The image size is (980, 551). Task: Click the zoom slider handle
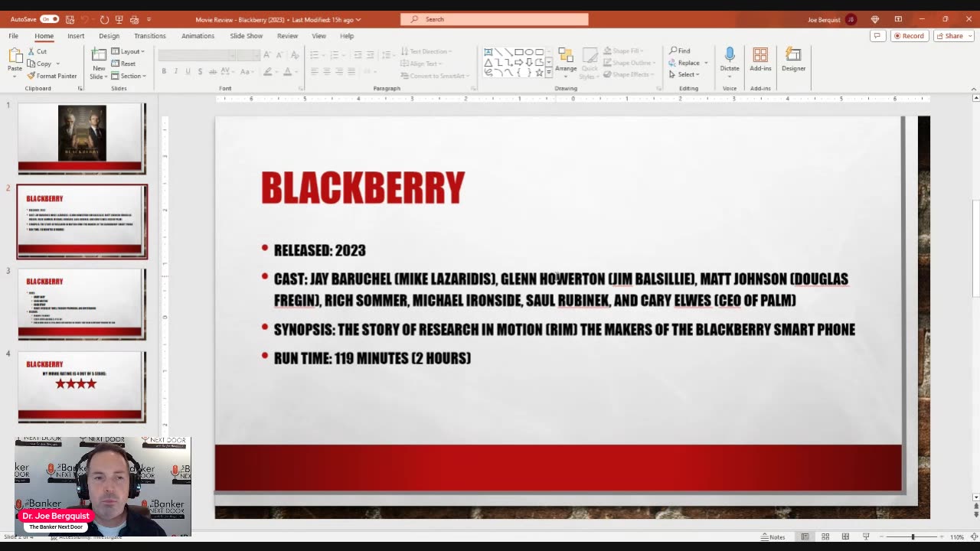(x=913, y=536)
